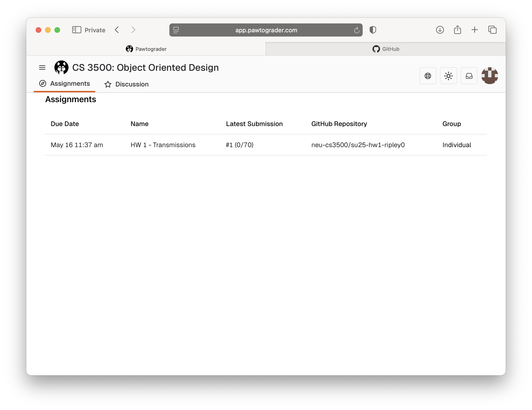Click the CS 3500: Object Oriented Design title
The width and height of the screenshot is (532, 410).
(x=145, y=68)
